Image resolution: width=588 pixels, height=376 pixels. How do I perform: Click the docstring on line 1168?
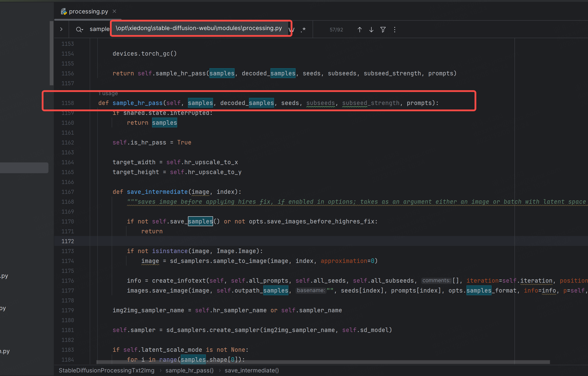(357, 201)
